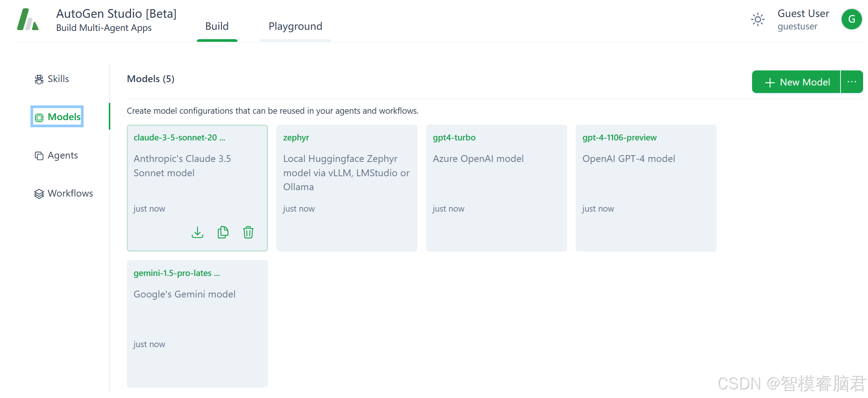Select the Azure OpenAI model card description
Screen dimensions: 868x398
click(478, 159)
